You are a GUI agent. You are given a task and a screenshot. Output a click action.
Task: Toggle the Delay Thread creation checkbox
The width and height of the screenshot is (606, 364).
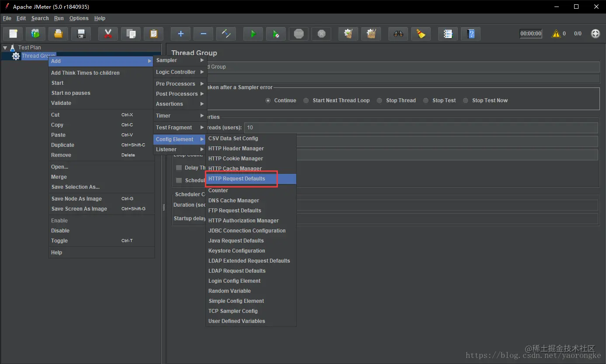[x=179, y=168]
